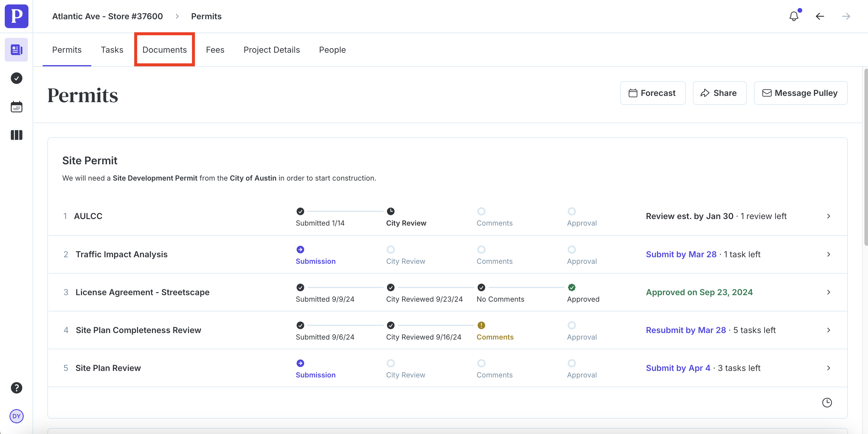Viewport: 868px width, 434px height.
Task: Click the Atlantic Ave - Store #37600 breadcrumb
Action: coord(108,16)
